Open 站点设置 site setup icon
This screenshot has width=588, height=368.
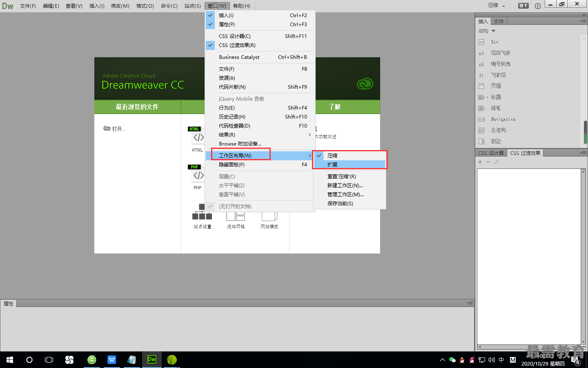pos(202,216)
